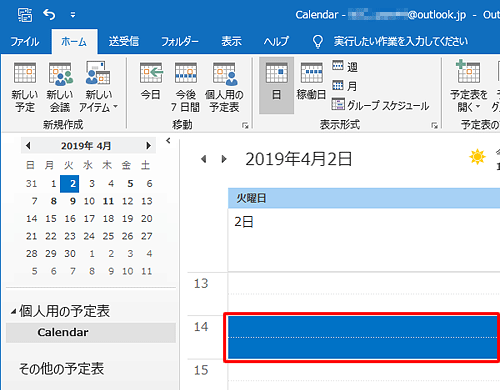
Task: Select March 31 in the mini calendar
Action: coord(32,184)
